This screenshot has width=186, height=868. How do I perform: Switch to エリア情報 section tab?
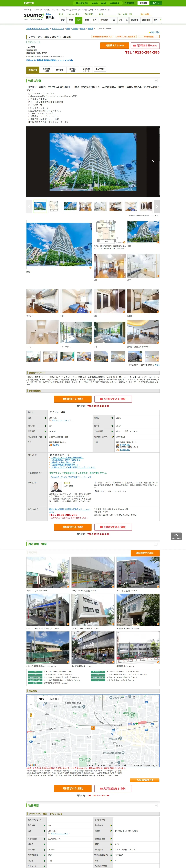point(100,69)
